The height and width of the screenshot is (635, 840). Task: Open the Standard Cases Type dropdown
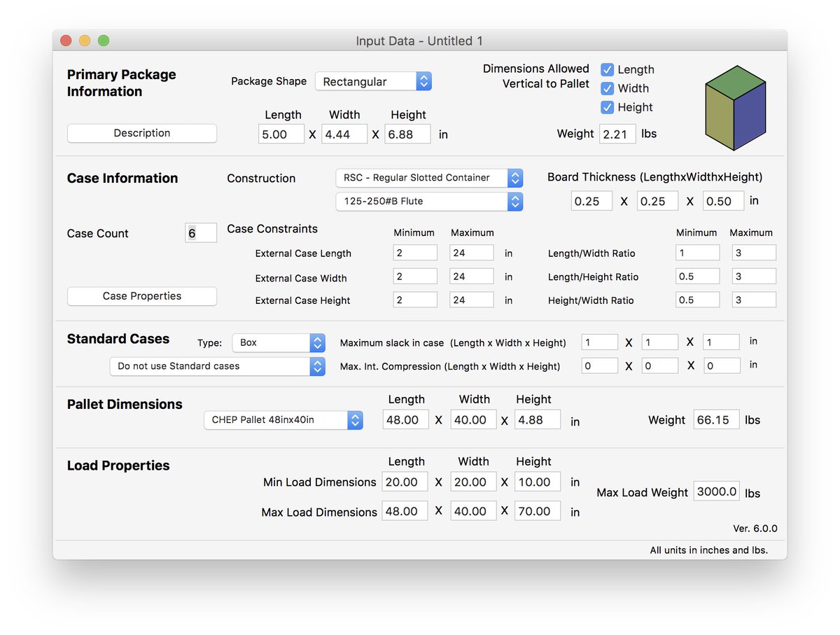pos(278,342)
